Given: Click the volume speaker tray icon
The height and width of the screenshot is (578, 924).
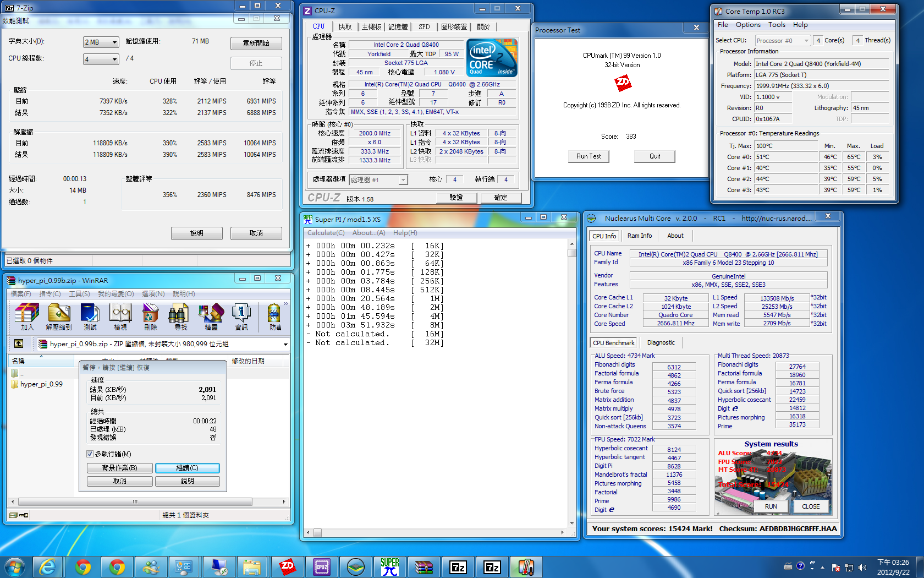Looking at the screenshot, I should pyautogui.click(x=862, y=567).
